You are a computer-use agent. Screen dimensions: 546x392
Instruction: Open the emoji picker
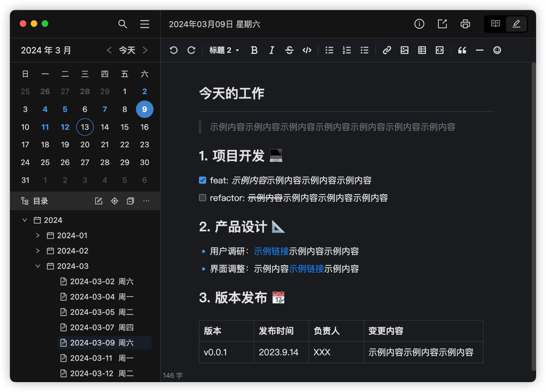497,50
